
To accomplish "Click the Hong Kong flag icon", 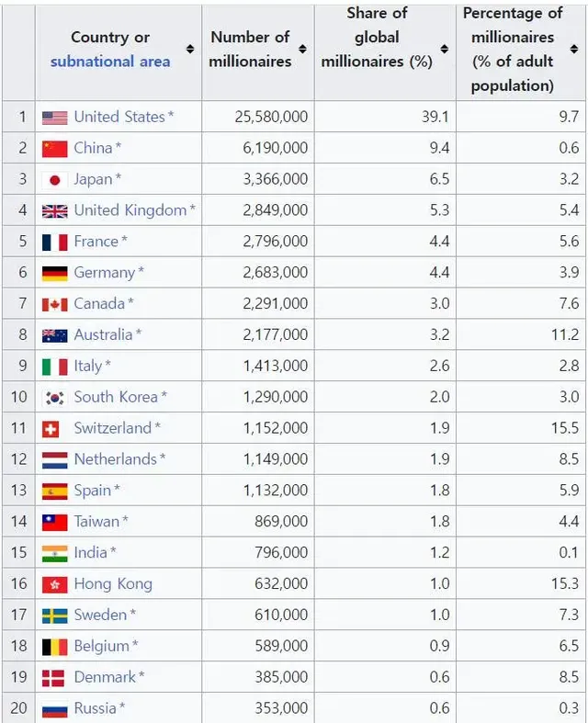I will pyautogui.click(x=54, y=584).
